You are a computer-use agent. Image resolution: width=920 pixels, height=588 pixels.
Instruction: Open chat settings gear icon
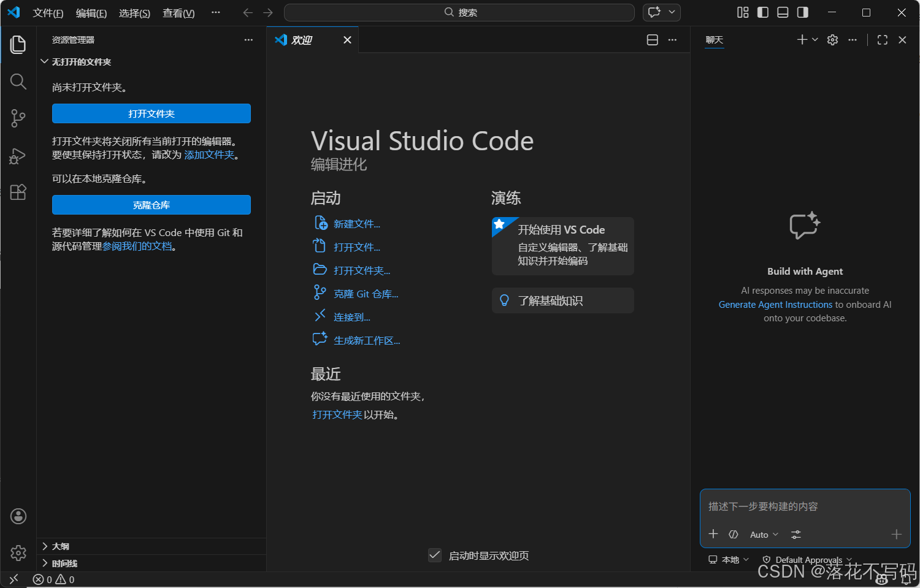pyautogui.click(x=832, y=40)
